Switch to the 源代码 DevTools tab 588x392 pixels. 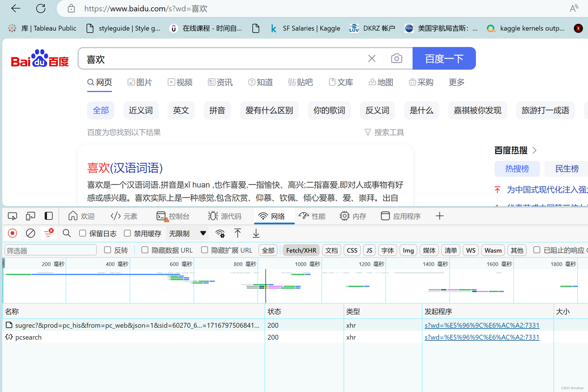tap(225, 216)
